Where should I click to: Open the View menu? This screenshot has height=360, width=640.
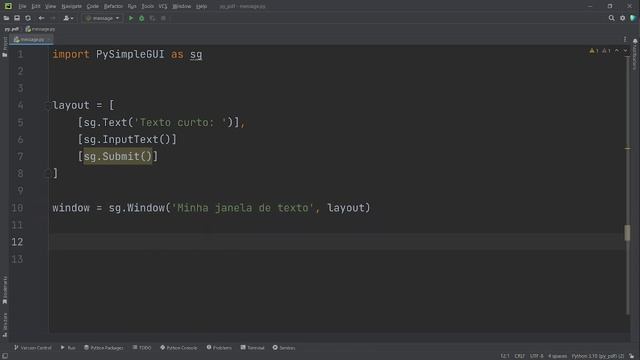50,6
